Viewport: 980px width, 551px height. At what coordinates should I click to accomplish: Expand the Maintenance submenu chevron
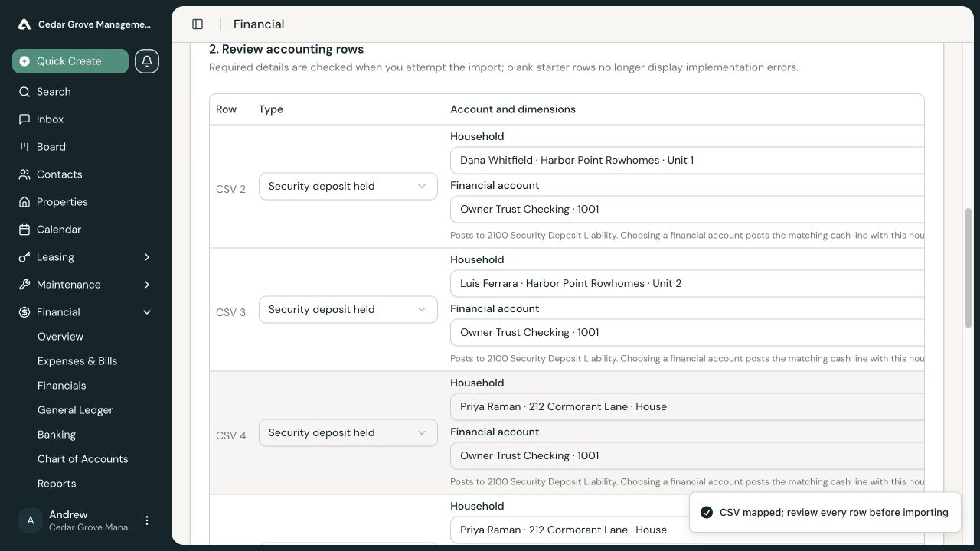click(x=147, y=285)
